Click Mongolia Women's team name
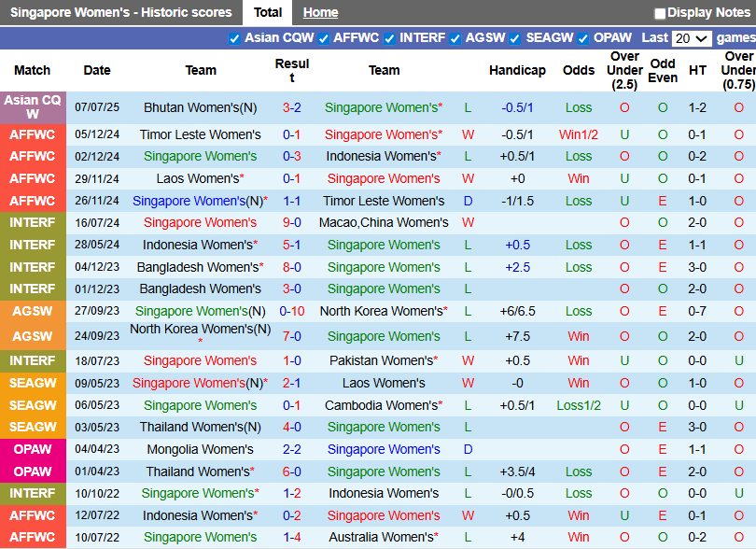Screen dimensions: 756x549 [x=200, y=449]
